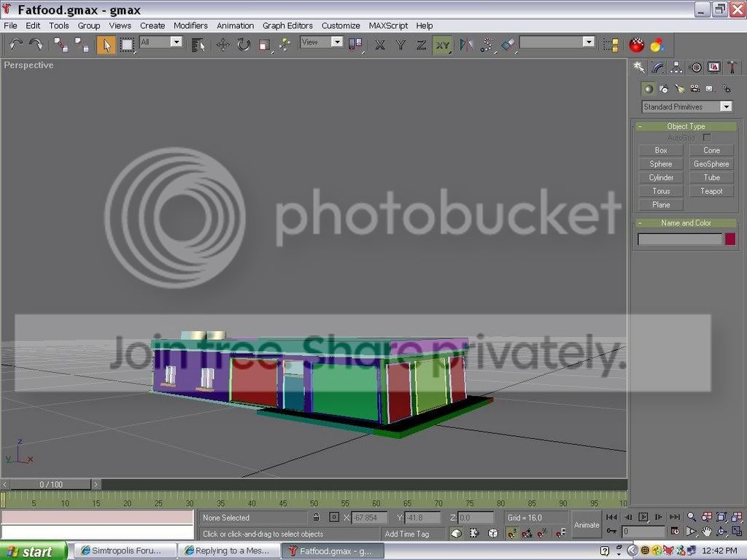Click the Add Time Tag field
747x560 pixels.
414,534
